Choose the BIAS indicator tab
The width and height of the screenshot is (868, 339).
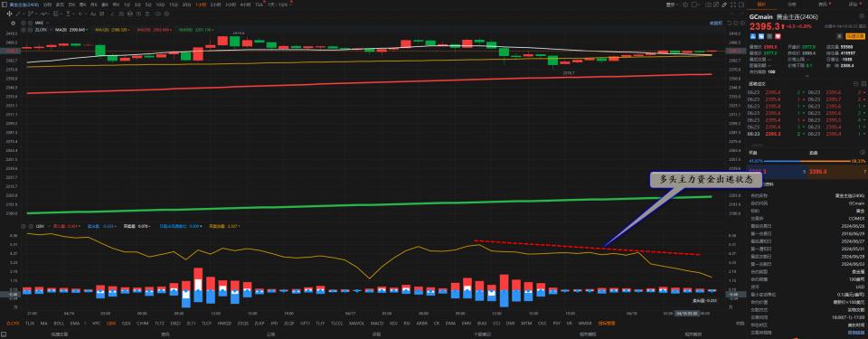482,323
